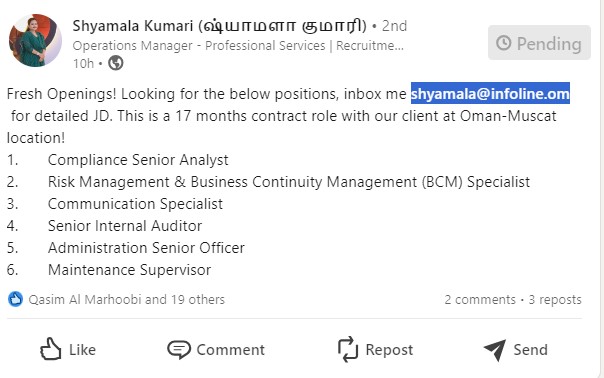The width and height of the screenshot is (604, 378).
Task: Click the globe public visibility icon
Action: (116, 63)
